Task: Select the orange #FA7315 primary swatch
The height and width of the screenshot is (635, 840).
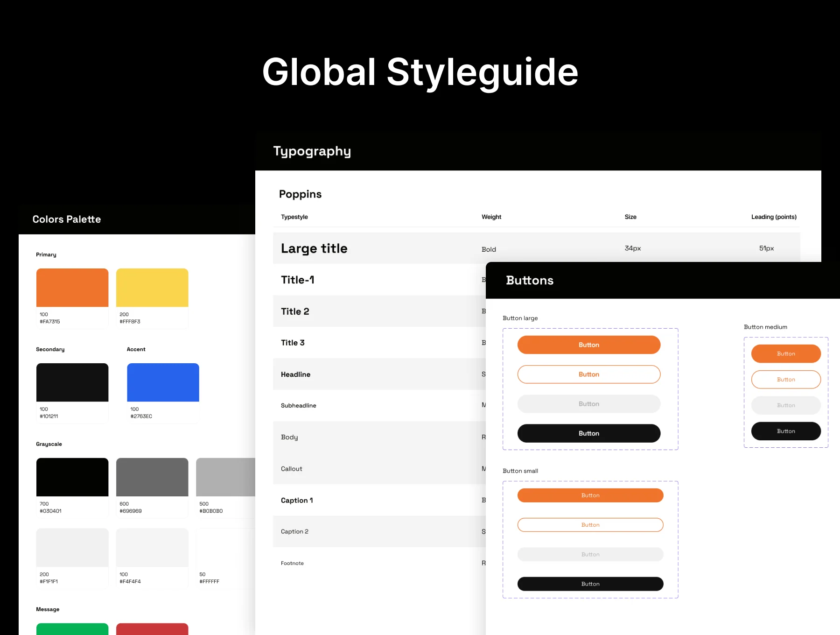Action: click(x=72, y=288)
